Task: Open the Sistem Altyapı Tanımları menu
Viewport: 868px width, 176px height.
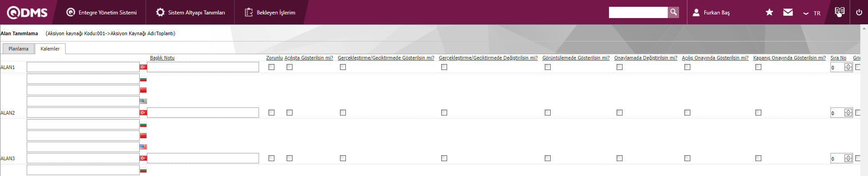Action: pyautogui.click(x=190, y=13)
